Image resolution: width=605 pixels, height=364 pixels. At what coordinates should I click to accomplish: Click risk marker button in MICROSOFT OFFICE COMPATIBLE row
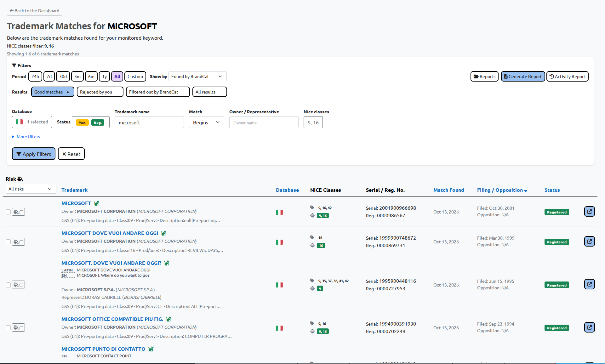click(x=18, y=328)
